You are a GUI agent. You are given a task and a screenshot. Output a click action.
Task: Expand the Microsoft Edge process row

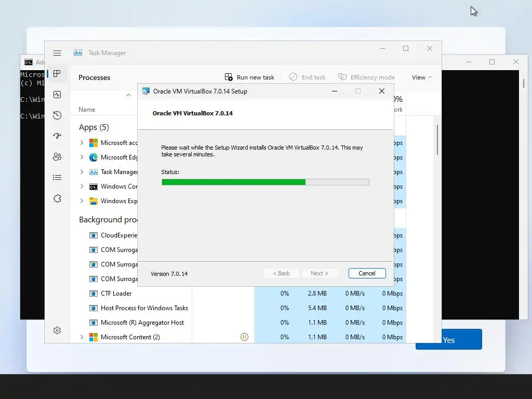click(82, 157)
